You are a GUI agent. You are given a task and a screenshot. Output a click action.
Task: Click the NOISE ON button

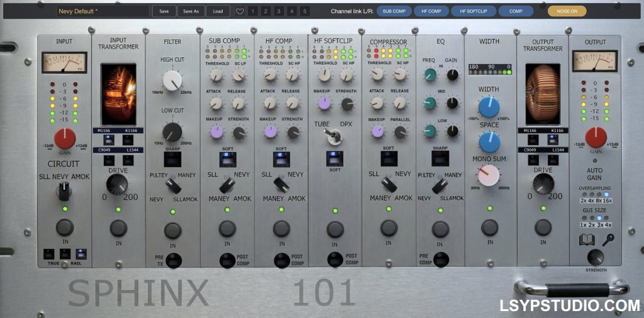[567, 11]
